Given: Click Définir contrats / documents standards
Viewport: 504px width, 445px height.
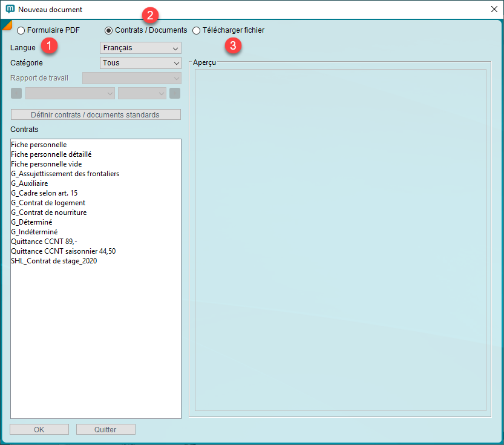Looking at the screenshot, I should pyautogui.click(x=95, y=114).
